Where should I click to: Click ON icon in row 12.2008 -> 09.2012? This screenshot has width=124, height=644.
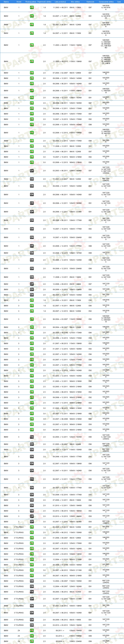[x=32, y=284]
